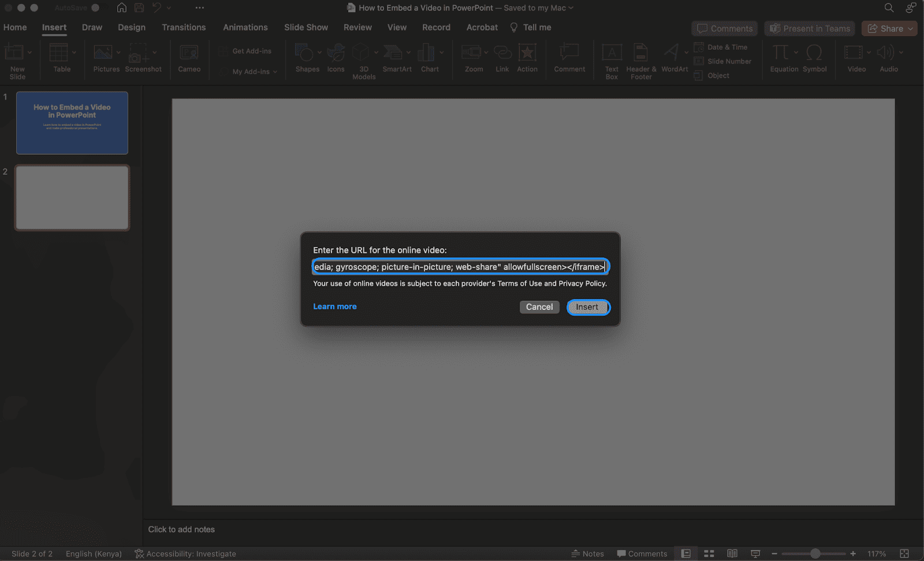This screenshot has height=561, width=924.
Task: Click the video URL input field
Action: (x=460, y=267)
